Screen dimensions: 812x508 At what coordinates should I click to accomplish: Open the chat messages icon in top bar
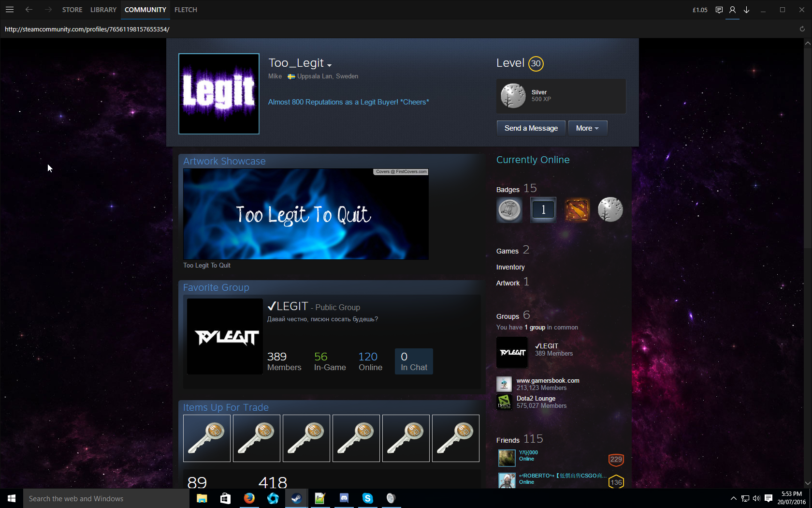(x=719, y=10)
